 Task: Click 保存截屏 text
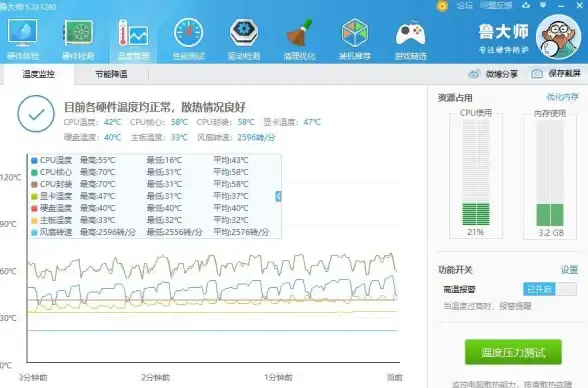click(564, 73)
